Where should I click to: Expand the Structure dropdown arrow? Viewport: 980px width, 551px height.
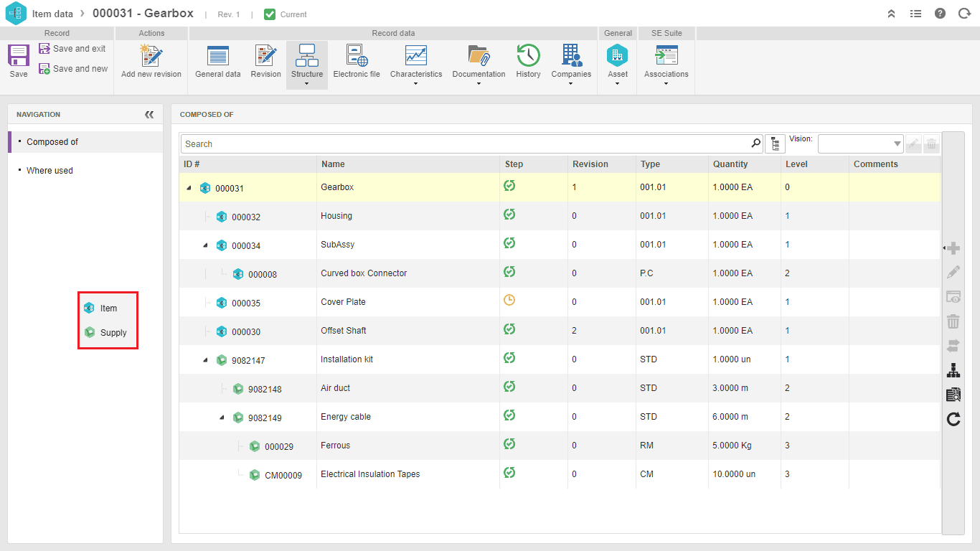point(307,85)
